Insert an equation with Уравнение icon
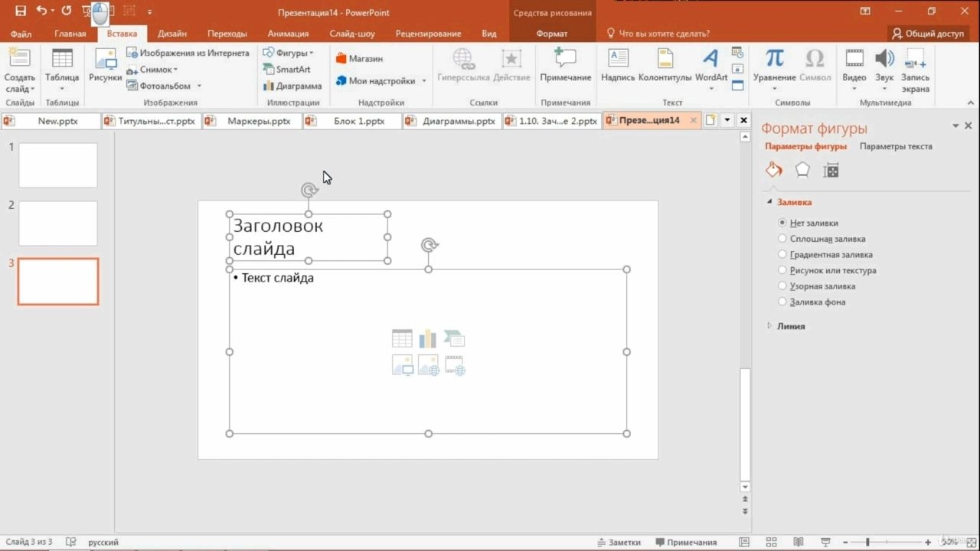 (x=774, y=66)
